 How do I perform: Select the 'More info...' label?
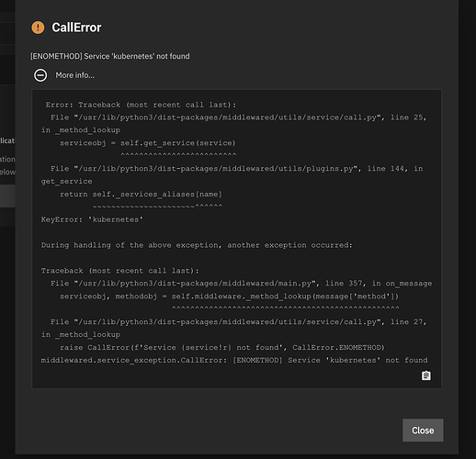click(75, 75)
